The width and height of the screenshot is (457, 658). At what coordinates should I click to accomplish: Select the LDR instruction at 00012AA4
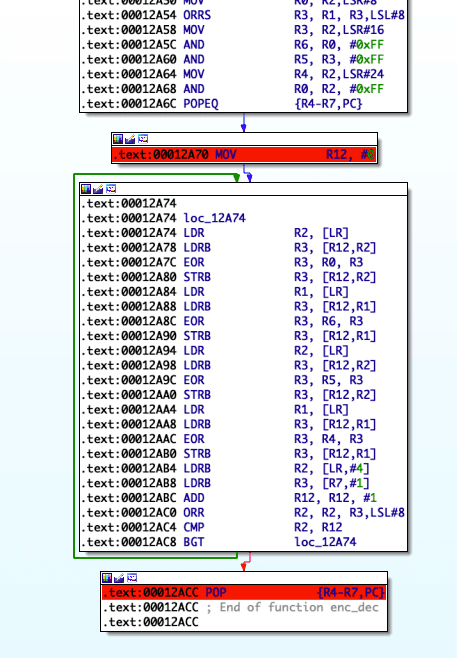point(215,410)
